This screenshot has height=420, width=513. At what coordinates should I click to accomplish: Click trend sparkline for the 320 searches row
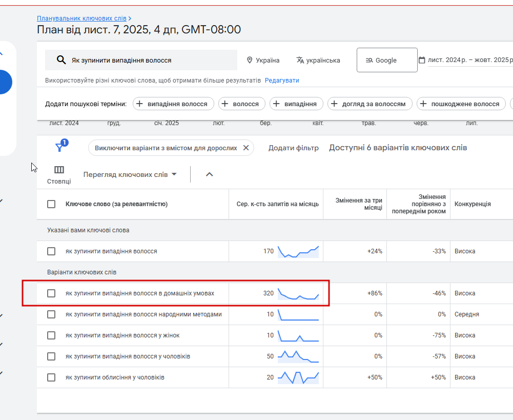tap(298, 294)
